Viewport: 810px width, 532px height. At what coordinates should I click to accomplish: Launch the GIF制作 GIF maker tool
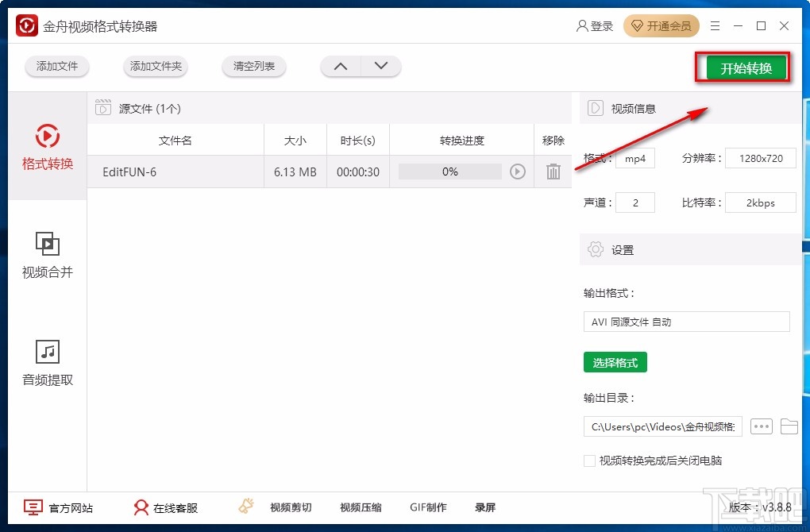[x=429, y=507]
